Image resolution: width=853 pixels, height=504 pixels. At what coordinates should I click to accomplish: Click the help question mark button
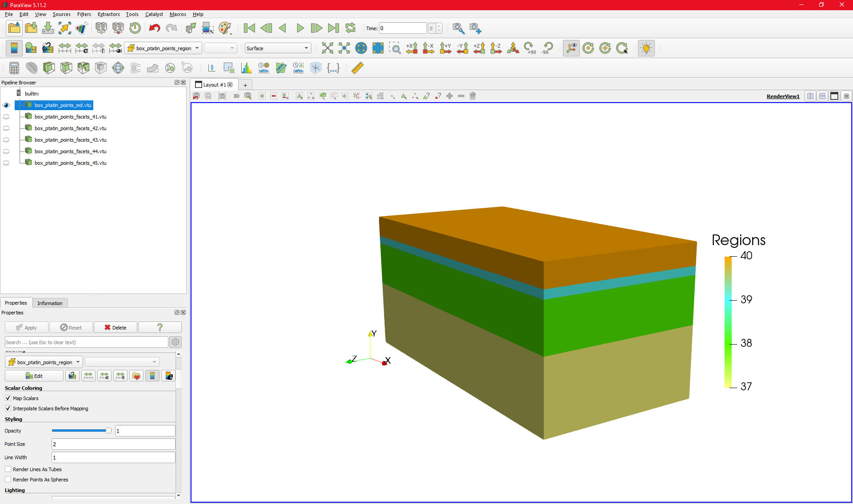pyautogui.click(x=160, y=327)
